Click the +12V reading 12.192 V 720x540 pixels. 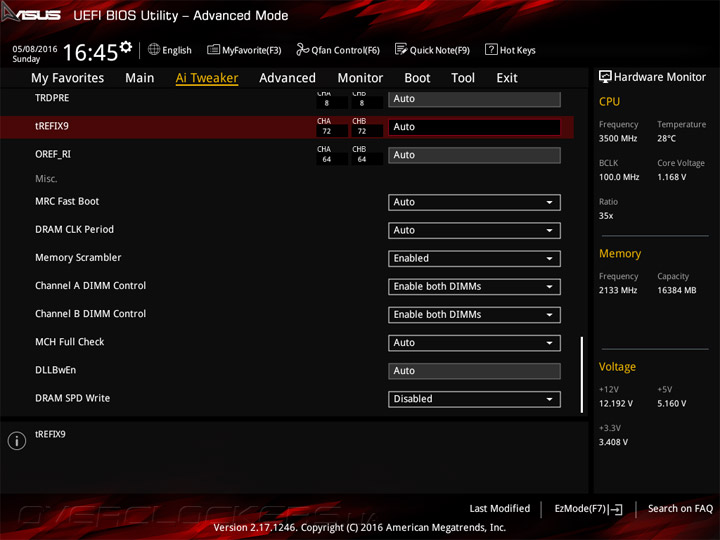coord(615,404)
